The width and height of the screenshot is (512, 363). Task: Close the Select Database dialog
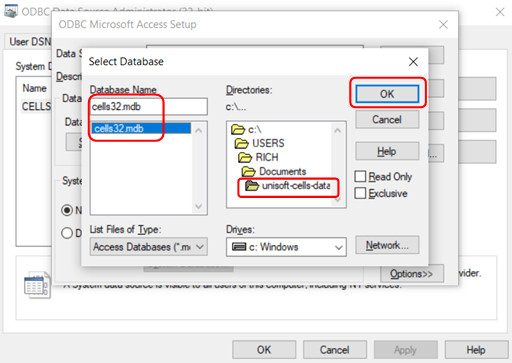[x=413, y=61]
